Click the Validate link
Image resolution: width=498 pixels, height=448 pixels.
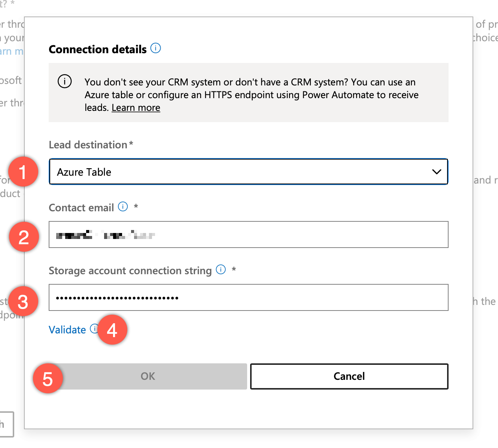pyautogui.click(x=67, y=330)
